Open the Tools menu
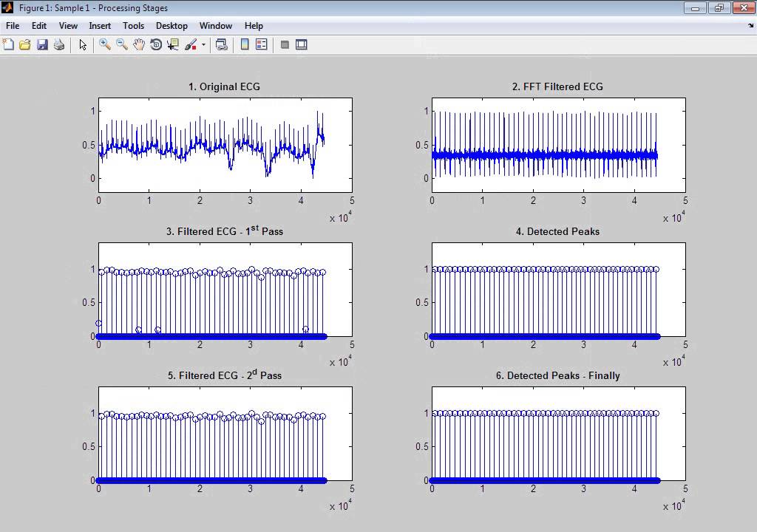Screen dimensions: 757x532 [x=133, y=26]
